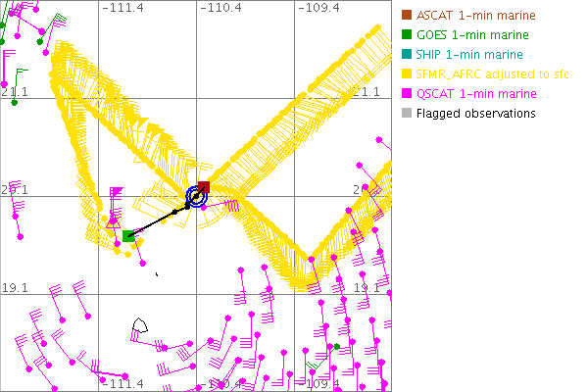Click the black dot on the storm track line
Image resolution: width=588 pixels, height=392 pixels.
pos(175,212)
